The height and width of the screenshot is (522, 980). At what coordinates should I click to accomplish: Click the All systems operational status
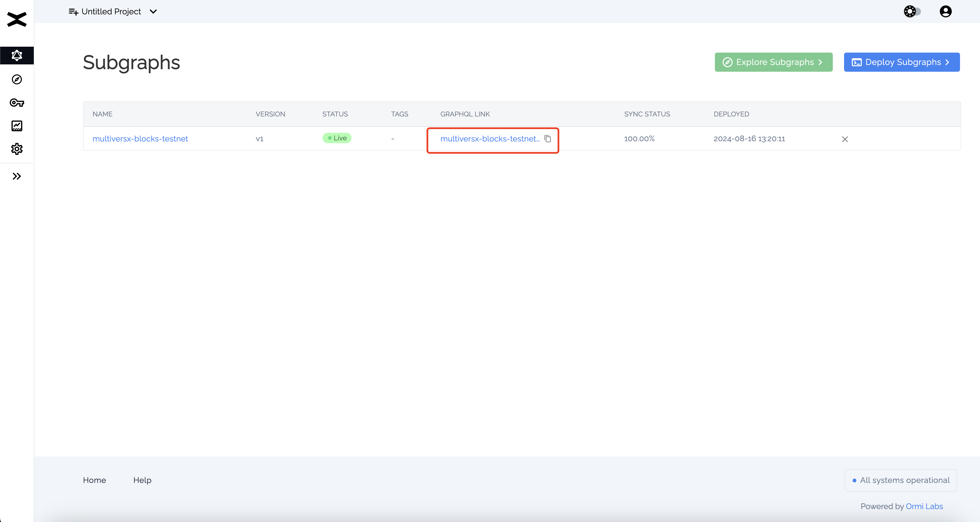pyautogui.click(x=900, y=480)
